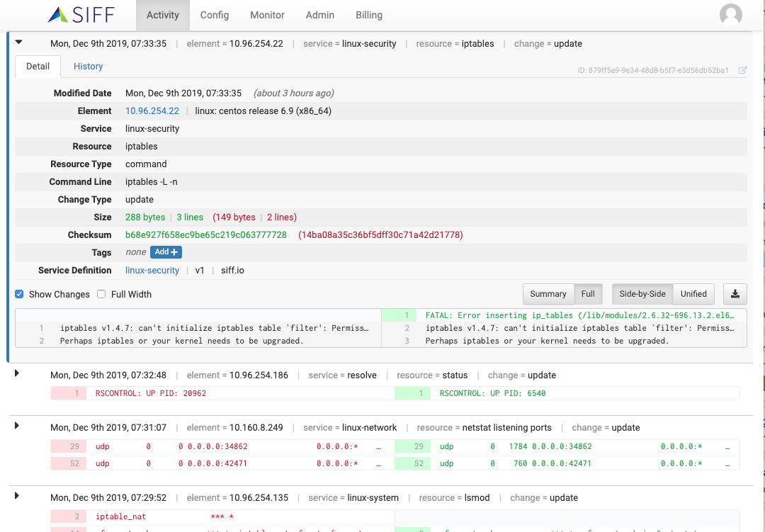Viewport: 765px width, 532px height.
Task: Select the Full diff view
Action: click(x=588, y=294)
